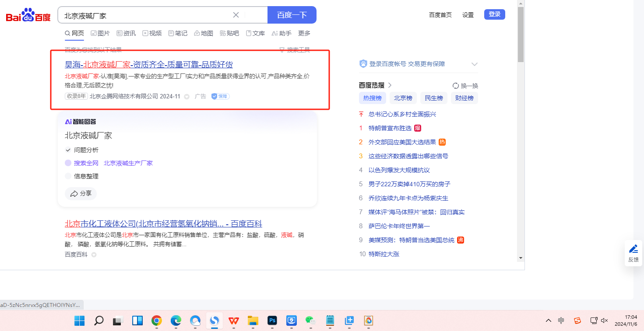This screenshot has height=331, width=644.
Task: Expand the 问题分析 section in AI answer
Action: 68,150
